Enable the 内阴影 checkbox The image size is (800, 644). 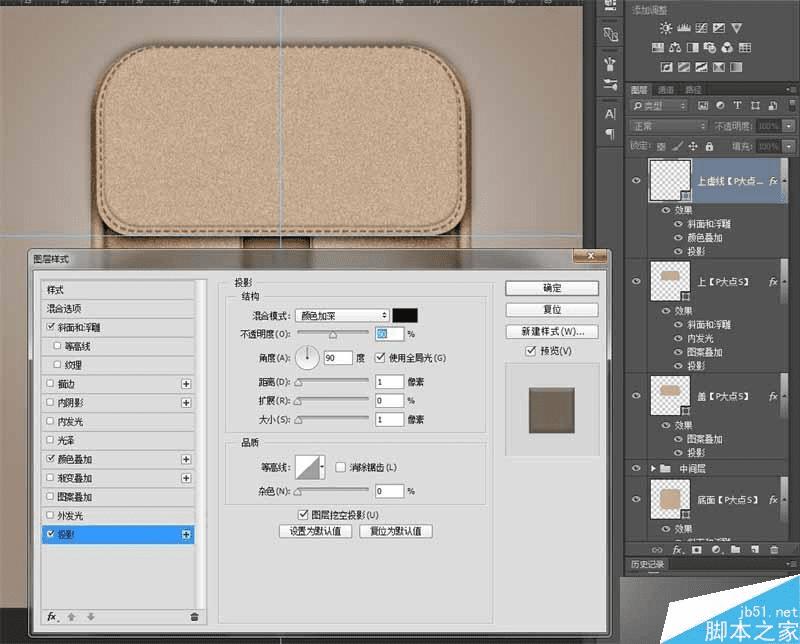(x=51, y=402)
